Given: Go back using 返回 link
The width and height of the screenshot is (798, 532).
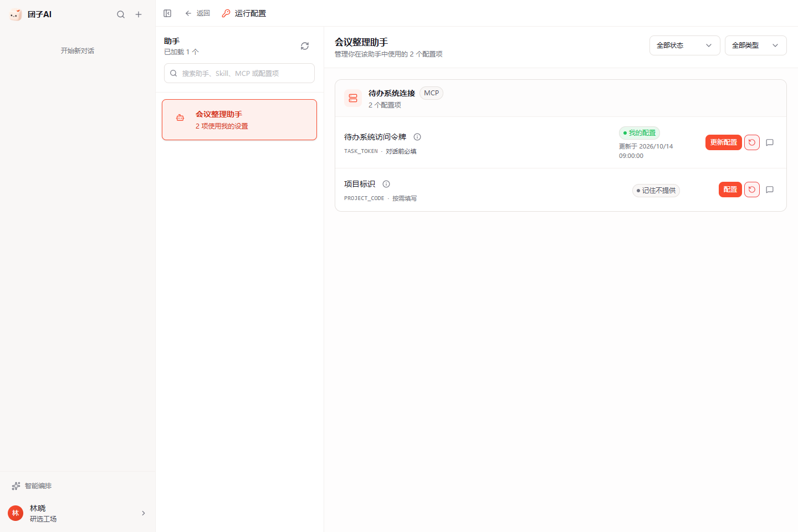Looking at the screenshot, I should click(197, 13).
